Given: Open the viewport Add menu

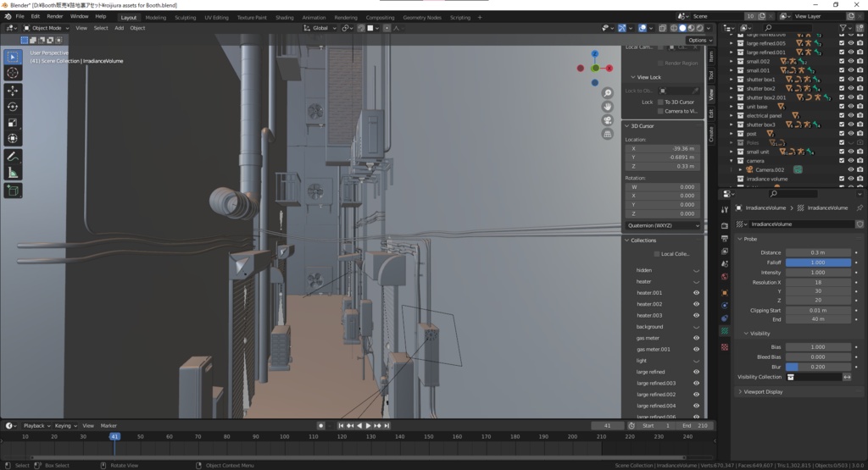Looking at the screenshot, I should (119, 28).
